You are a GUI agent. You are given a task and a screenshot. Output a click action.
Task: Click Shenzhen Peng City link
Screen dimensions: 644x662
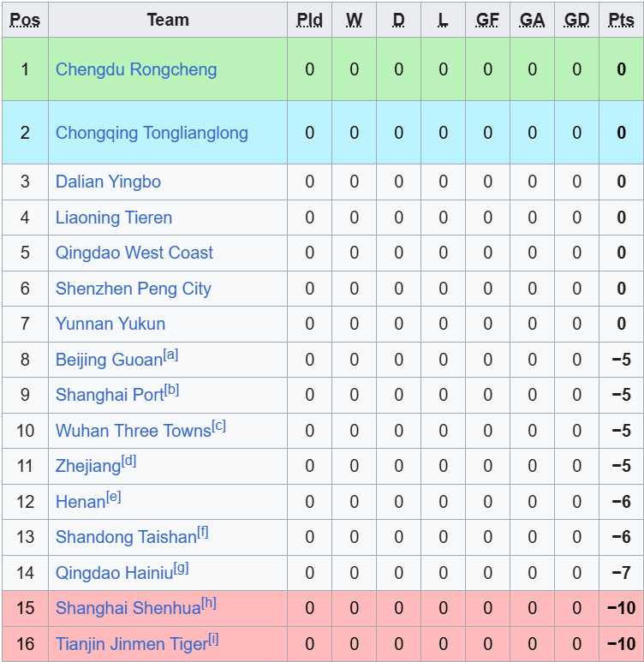click(x=133, y=289)
